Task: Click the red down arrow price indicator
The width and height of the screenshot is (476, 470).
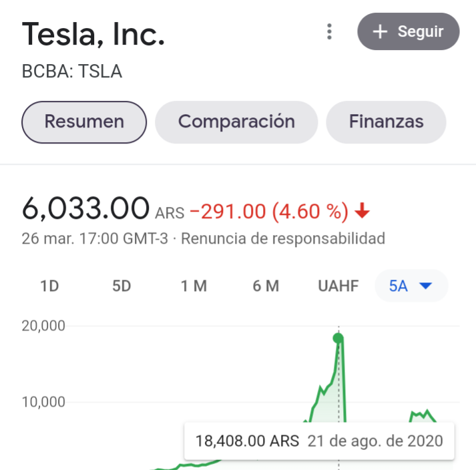Action: 362,212
